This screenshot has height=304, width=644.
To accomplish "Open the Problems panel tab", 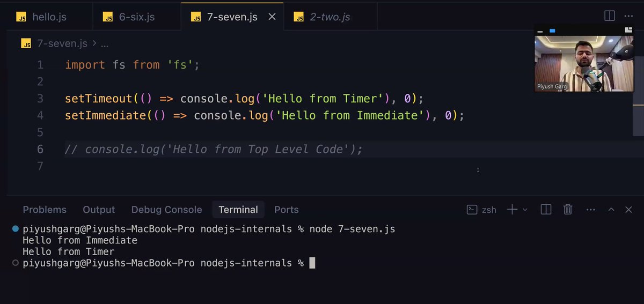I will point(45,210).
